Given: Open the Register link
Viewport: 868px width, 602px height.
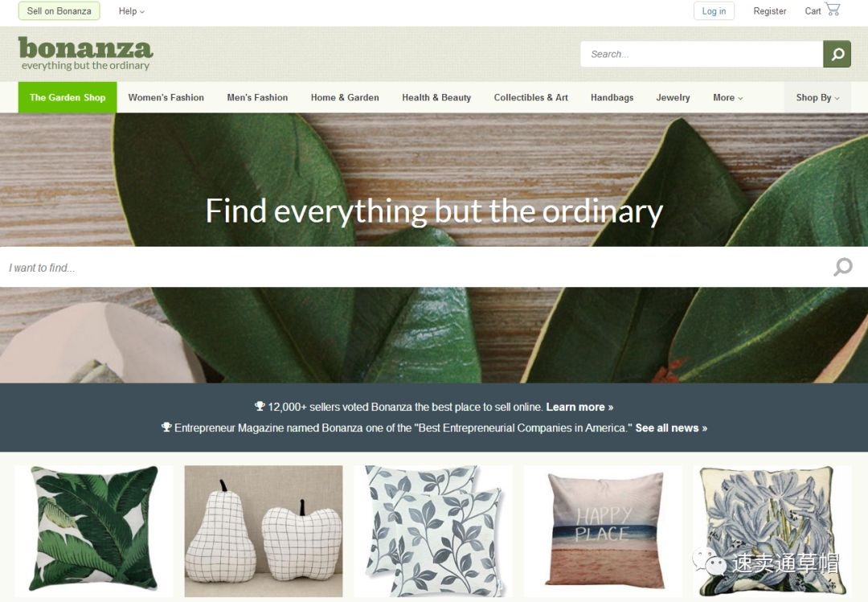Looking at the screenshot, I should 769,11.
